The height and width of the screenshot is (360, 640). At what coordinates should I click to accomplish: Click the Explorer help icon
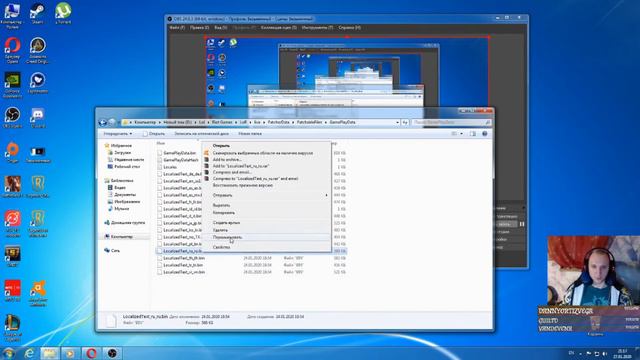484,134
